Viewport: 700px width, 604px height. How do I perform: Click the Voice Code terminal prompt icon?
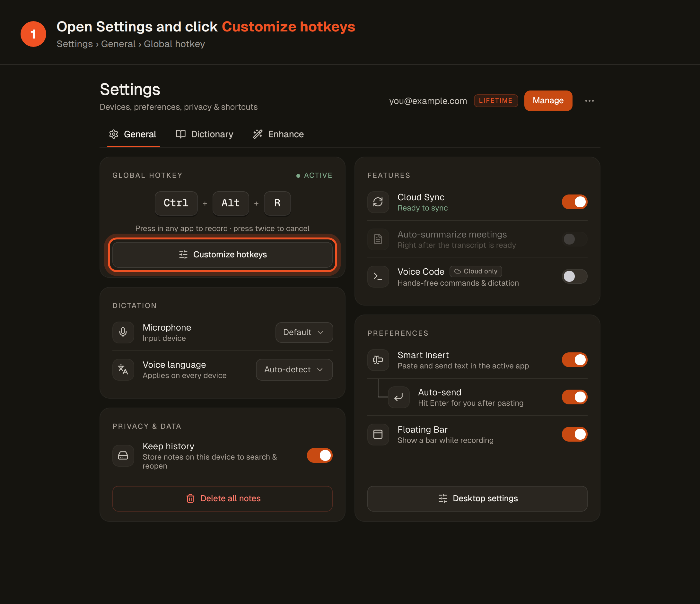point(378,277)
